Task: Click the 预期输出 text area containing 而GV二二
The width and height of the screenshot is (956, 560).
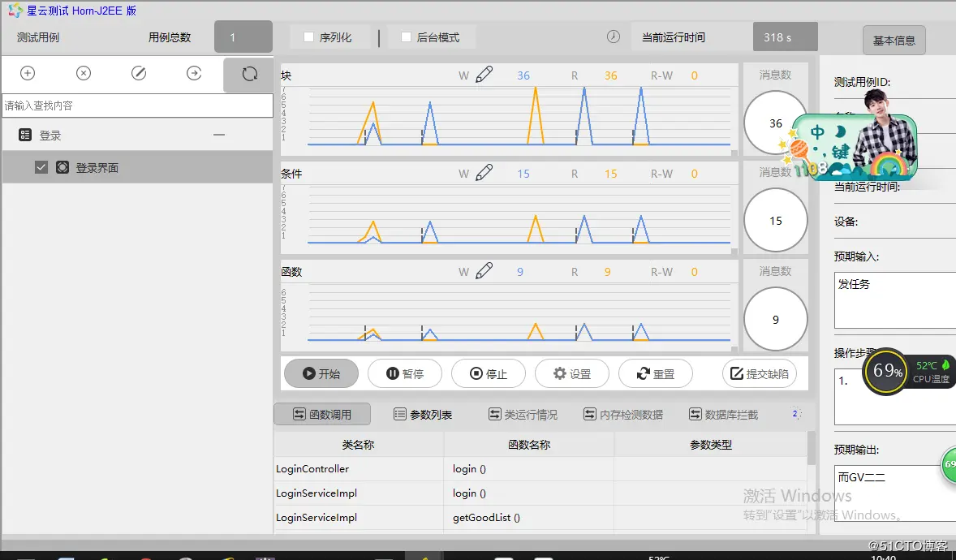Action: [x=895, y=493]
